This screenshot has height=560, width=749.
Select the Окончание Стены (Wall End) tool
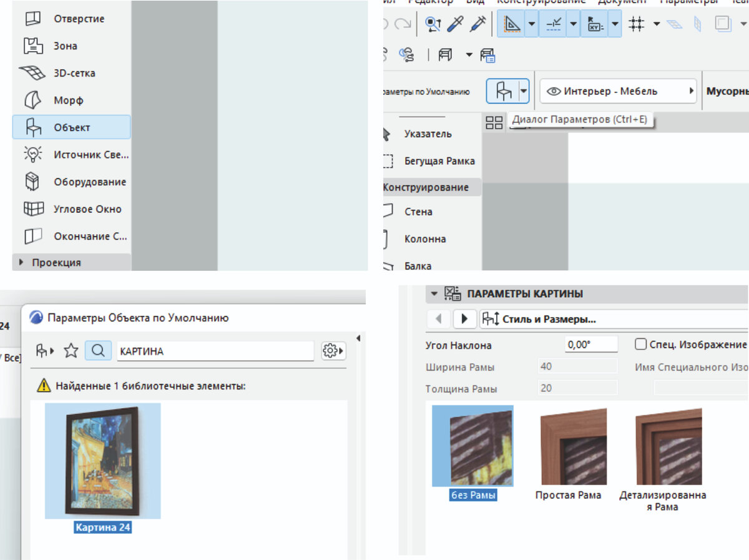pos(71,237)
